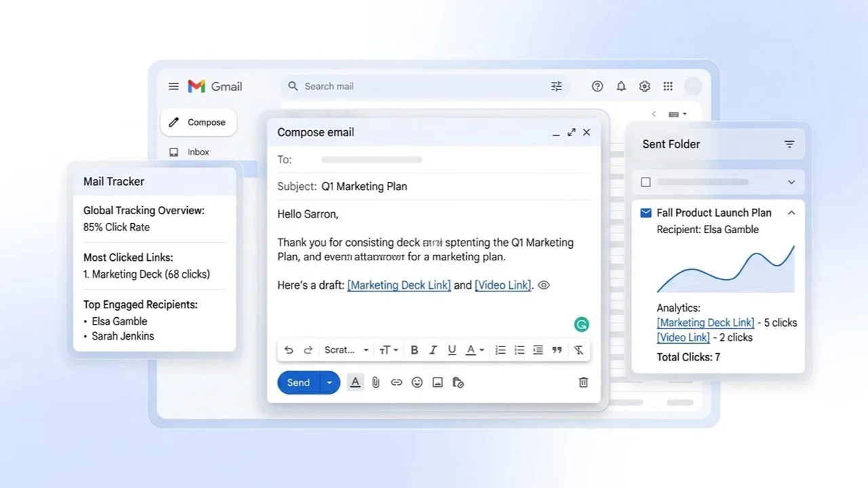Click the engagement line chart

726,269
